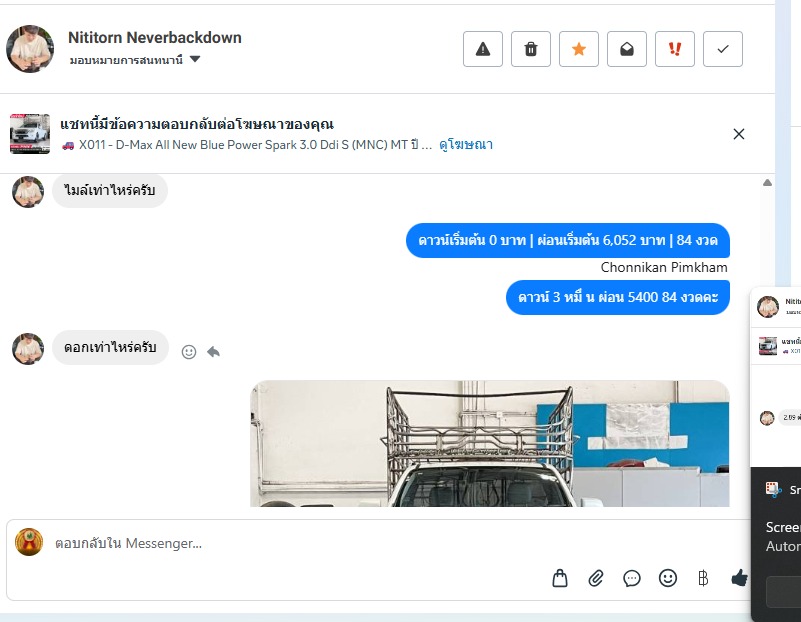Open emoji picker in reply box
801x622 pixels.
[x=668, y=578]
